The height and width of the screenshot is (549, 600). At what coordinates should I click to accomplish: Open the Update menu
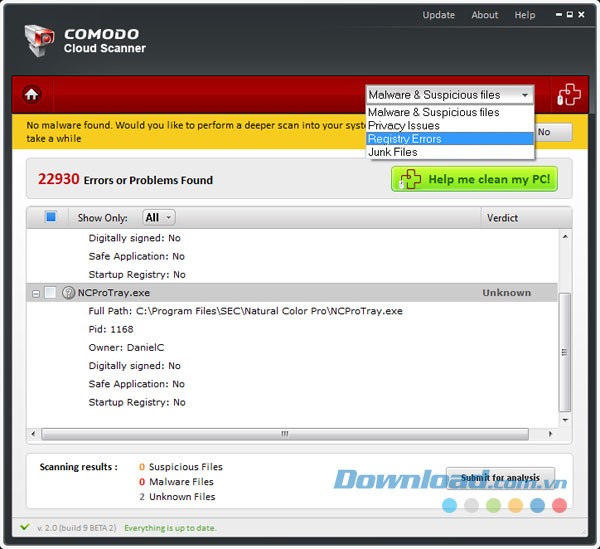pos(439,15)
